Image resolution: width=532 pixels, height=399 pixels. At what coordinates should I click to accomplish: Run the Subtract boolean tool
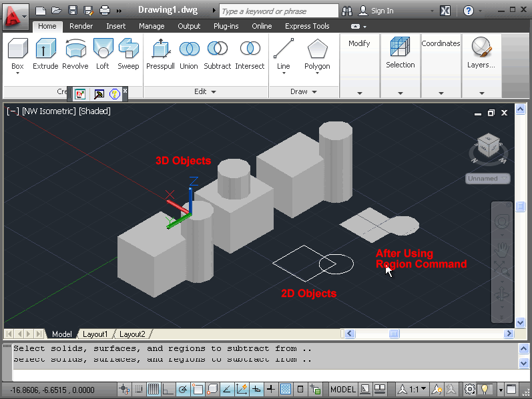217,54
